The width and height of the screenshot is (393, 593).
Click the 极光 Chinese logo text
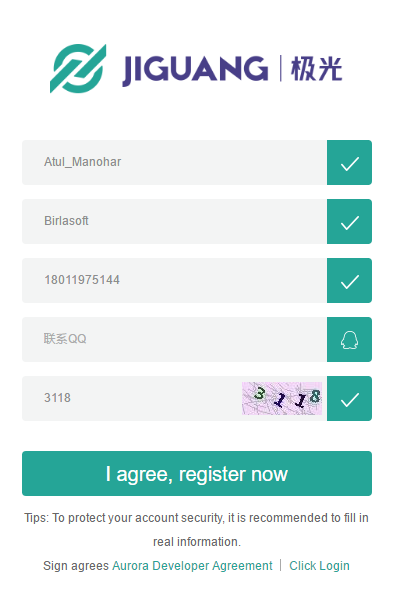click(316, 68)
